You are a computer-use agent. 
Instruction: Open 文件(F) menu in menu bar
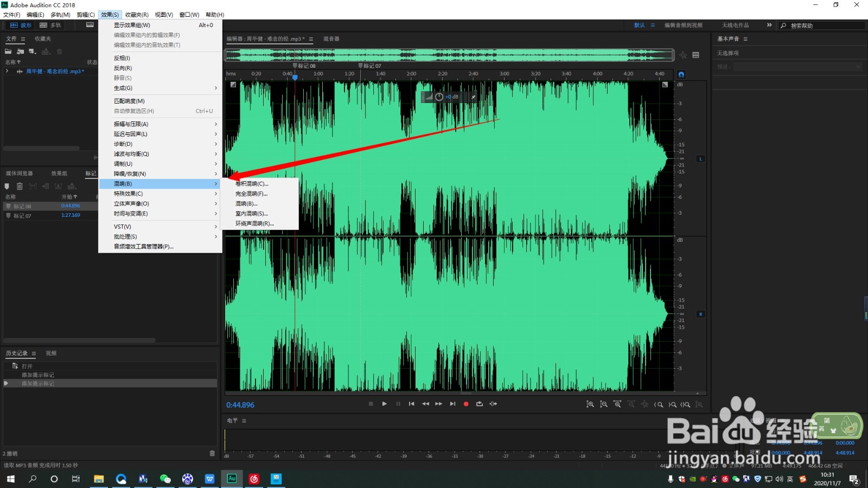(x=11, y=15)
